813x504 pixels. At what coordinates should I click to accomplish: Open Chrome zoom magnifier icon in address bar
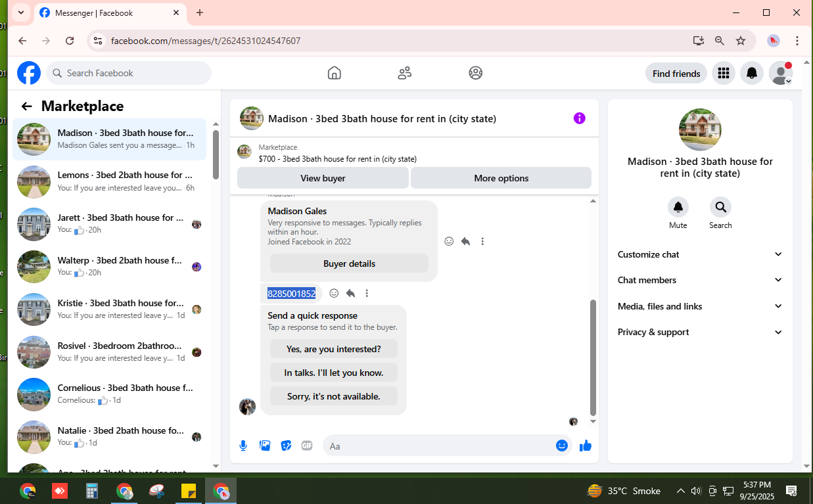720,41
